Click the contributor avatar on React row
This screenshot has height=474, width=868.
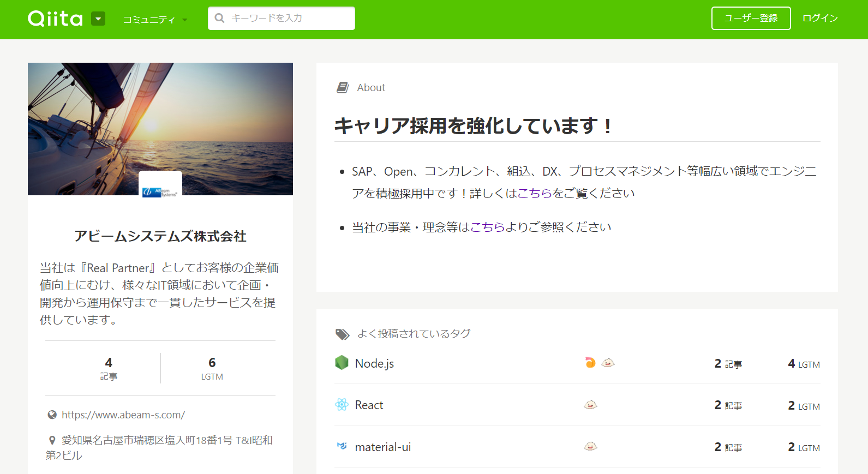(590, 405)
